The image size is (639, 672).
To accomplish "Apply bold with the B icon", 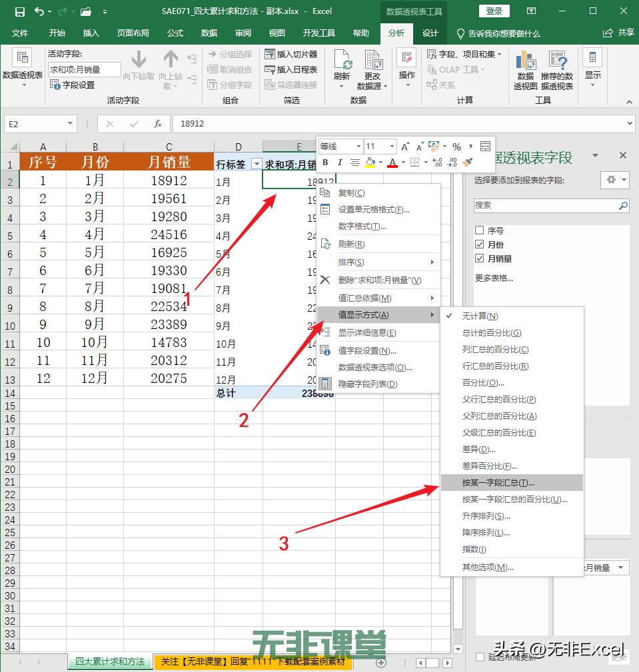I will (325, 163).
